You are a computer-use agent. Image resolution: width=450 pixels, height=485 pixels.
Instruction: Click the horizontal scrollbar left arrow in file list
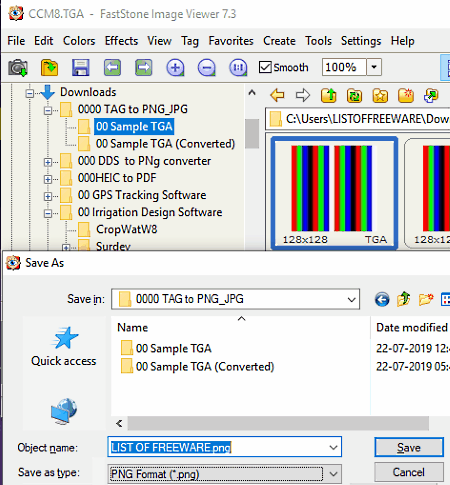coord(119,423)
